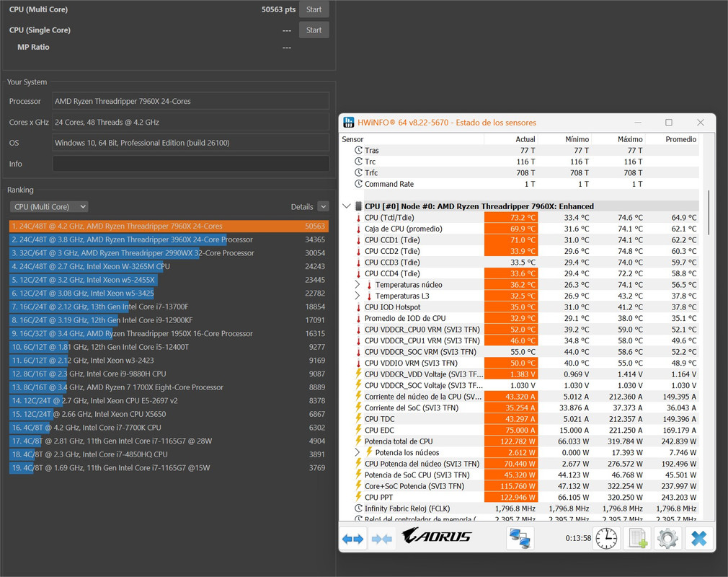Click the OS field showing Windows 10

click(191, 143)
